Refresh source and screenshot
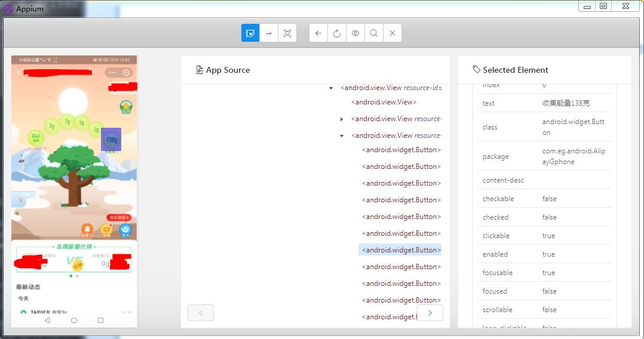Image resolution: width=644 pixels, height=339 pixels. [x=337, y=33]
